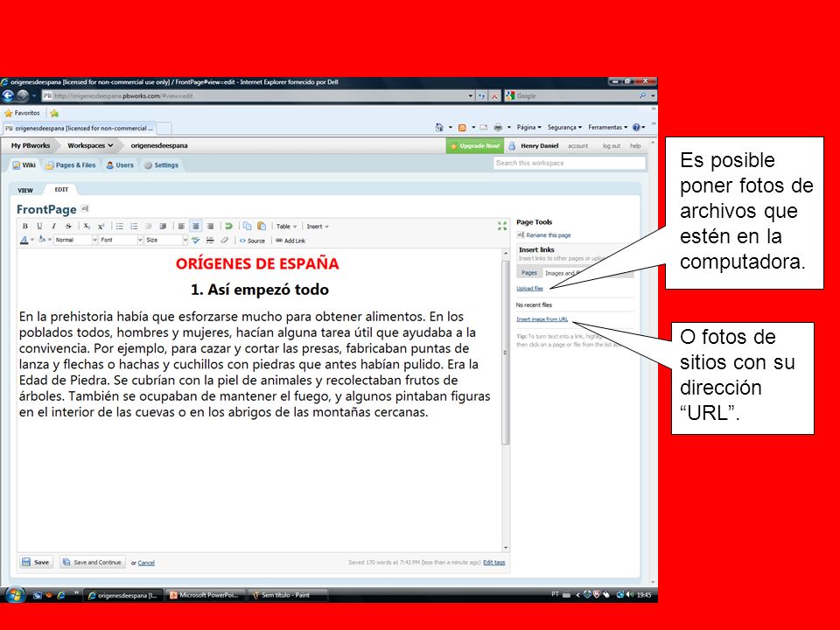Click the paste clipboard icon
This screenshot has width=840, height=630.
(262, 226)
